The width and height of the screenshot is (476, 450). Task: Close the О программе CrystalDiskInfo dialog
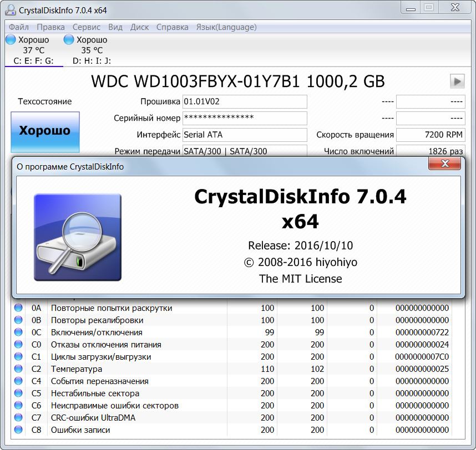click(445, 163)
